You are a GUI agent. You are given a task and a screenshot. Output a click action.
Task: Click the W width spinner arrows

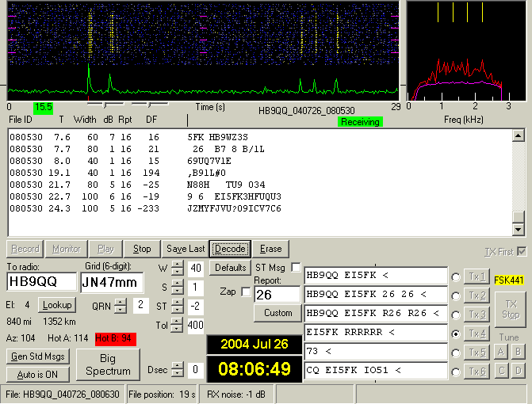(x=178, y=269)
